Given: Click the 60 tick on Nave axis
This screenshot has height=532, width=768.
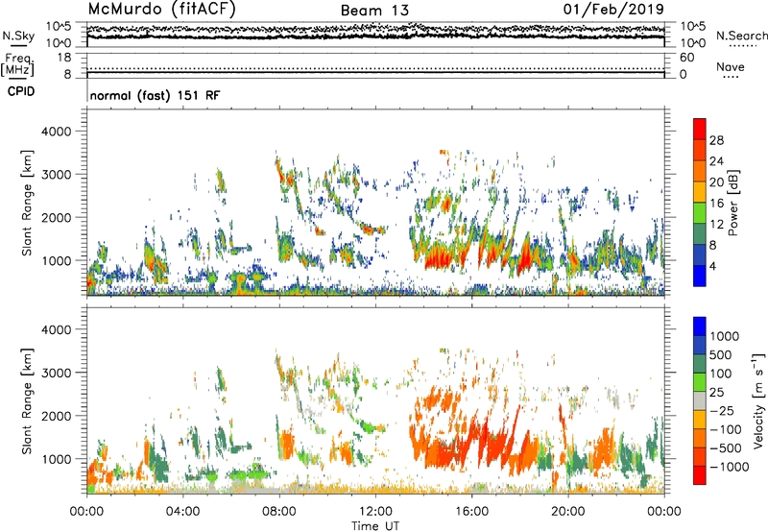Looking at the screenshot, I should (686, 58).
